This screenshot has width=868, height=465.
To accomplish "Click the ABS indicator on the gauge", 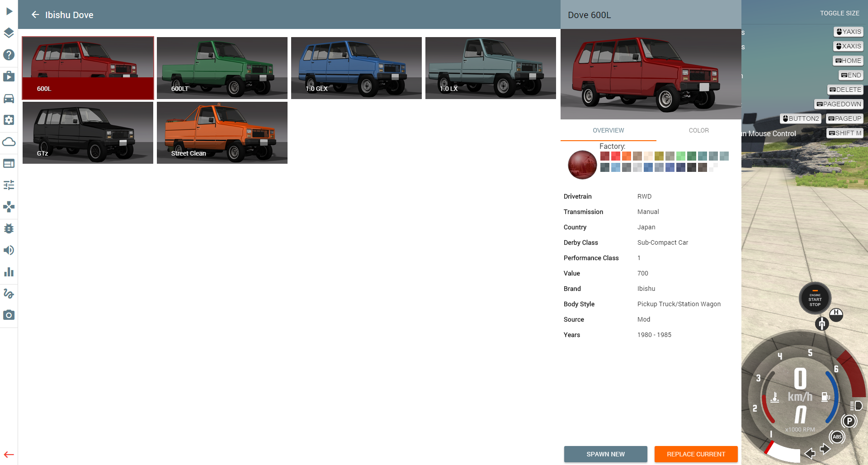I will pyautogui.click(x=837, y=437).
